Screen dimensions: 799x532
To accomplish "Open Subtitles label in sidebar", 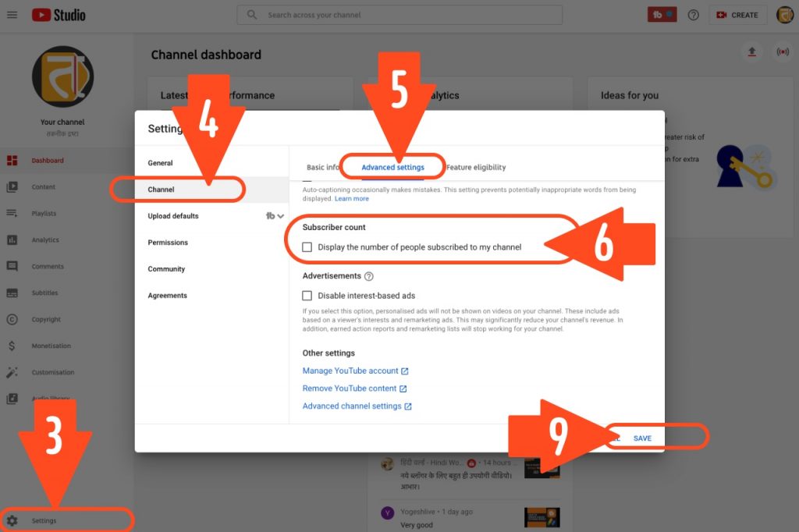I will (x=44, y=293).
